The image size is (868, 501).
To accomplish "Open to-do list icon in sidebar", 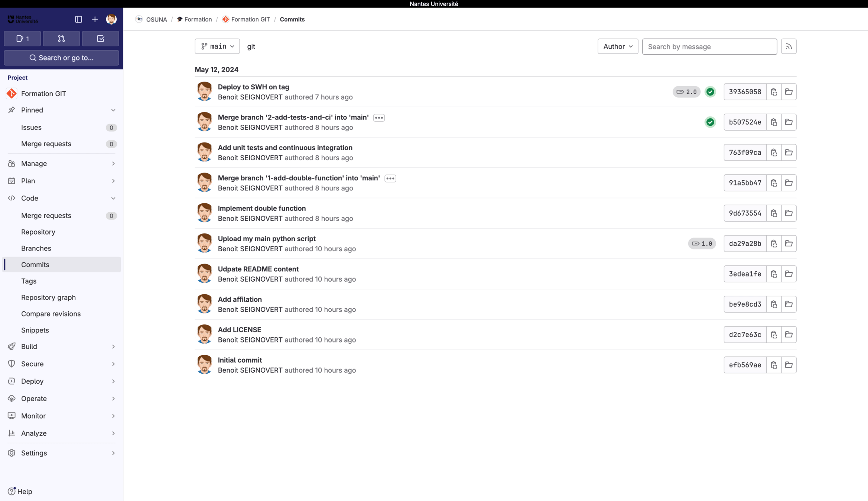I will coord(100,39).
